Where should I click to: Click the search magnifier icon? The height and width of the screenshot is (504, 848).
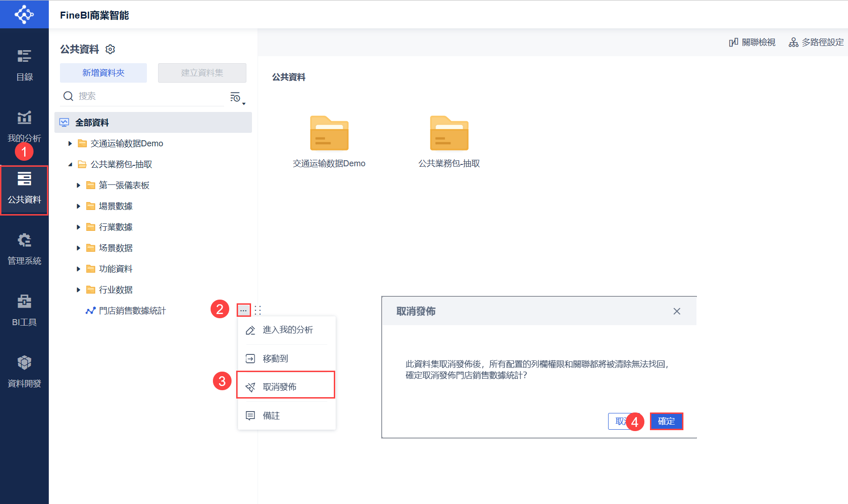click(x=68, y=96)
